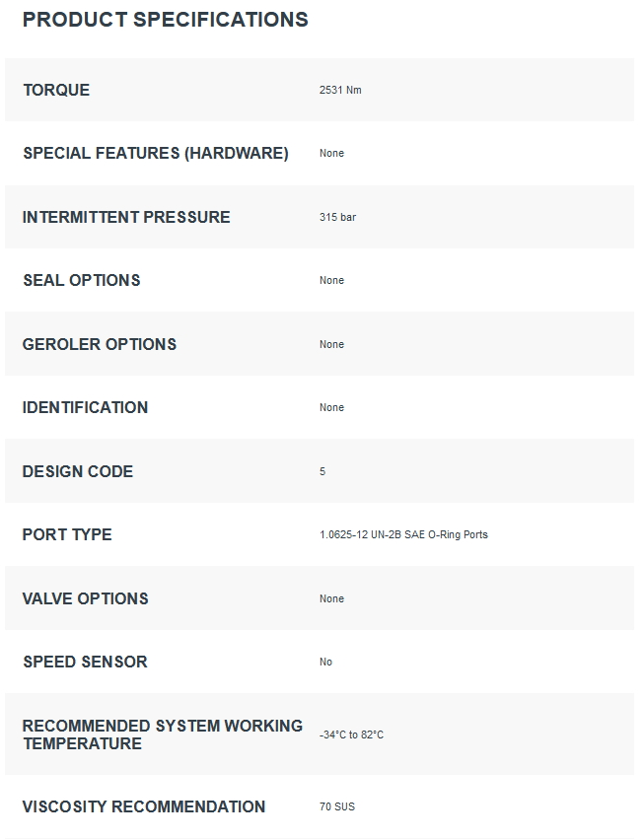This screenshot has width=644, height=839.
Task: Select the 70 SUS viscosity value
Action: tap(337, 806)
